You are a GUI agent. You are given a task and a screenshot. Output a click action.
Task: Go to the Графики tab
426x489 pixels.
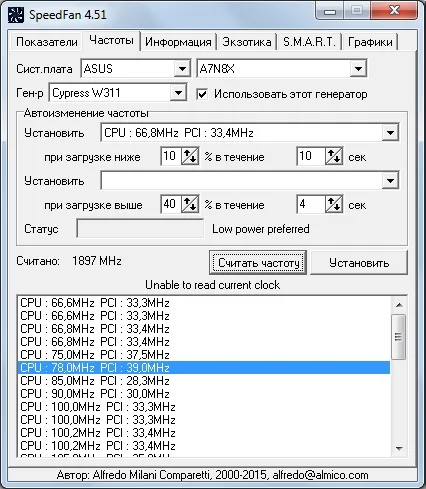[370, 42]
